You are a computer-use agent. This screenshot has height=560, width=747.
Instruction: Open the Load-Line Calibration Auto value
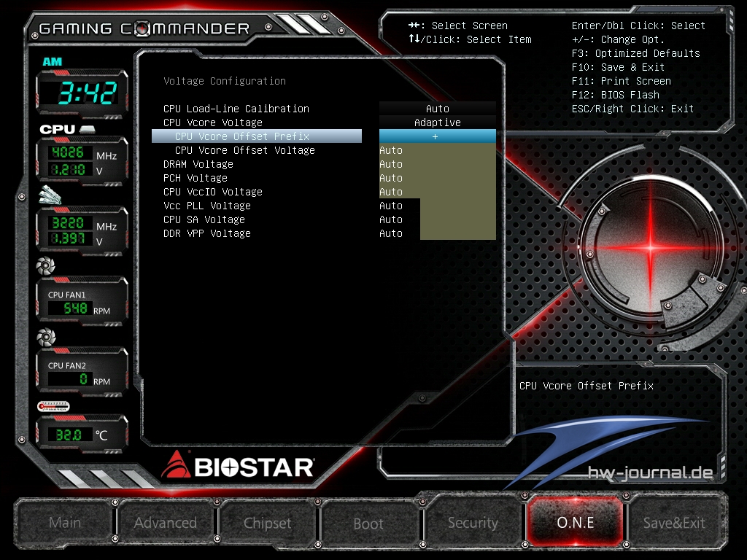[x=438, y=109]
